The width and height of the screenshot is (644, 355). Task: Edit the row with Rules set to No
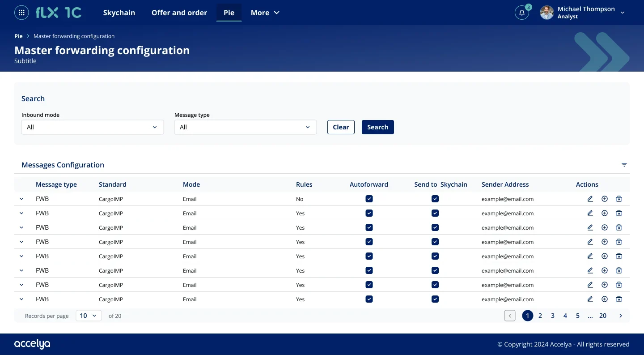pos(590,199)
